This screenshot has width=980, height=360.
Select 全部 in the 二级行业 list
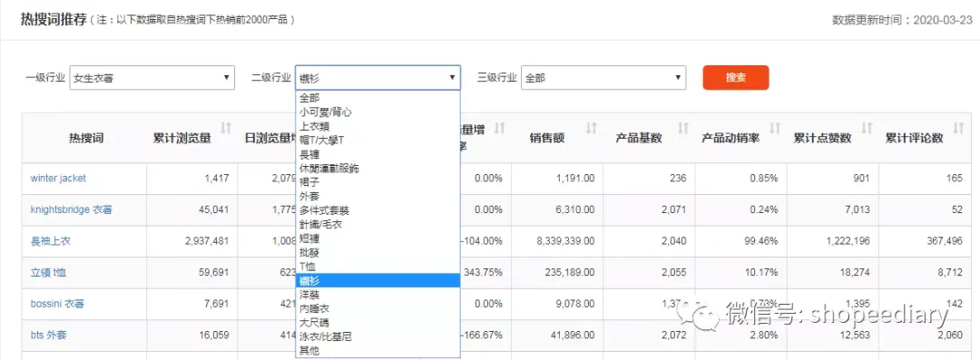pos(377,98)
